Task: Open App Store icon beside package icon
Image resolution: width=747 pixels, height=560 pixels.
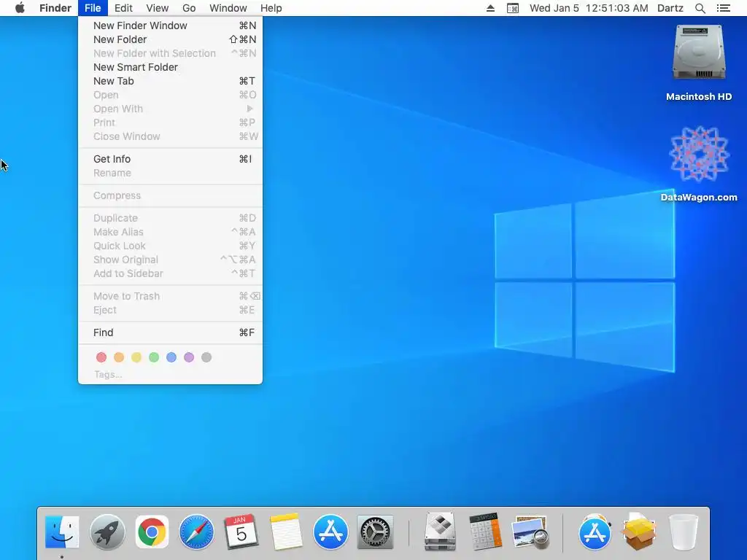Action: coord(594,532)
